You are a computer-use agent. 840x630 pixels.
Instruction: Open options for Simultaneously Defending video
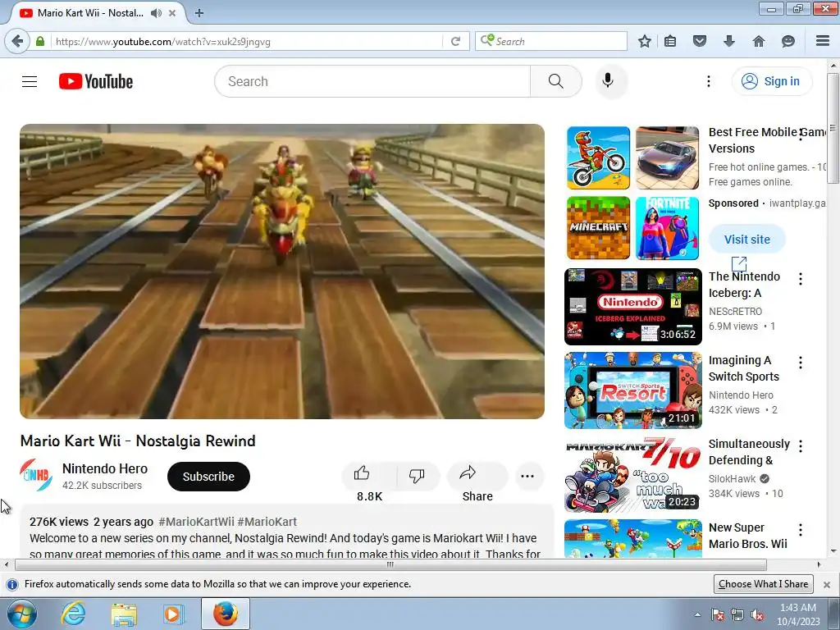coord(801,446)
